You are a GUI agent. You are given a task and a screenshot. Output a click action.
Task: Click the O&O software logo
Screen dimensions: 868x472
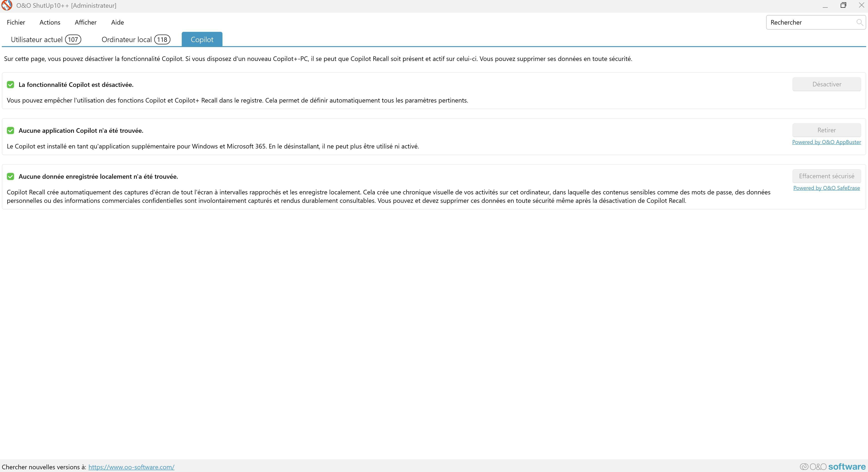coord(833,467)
